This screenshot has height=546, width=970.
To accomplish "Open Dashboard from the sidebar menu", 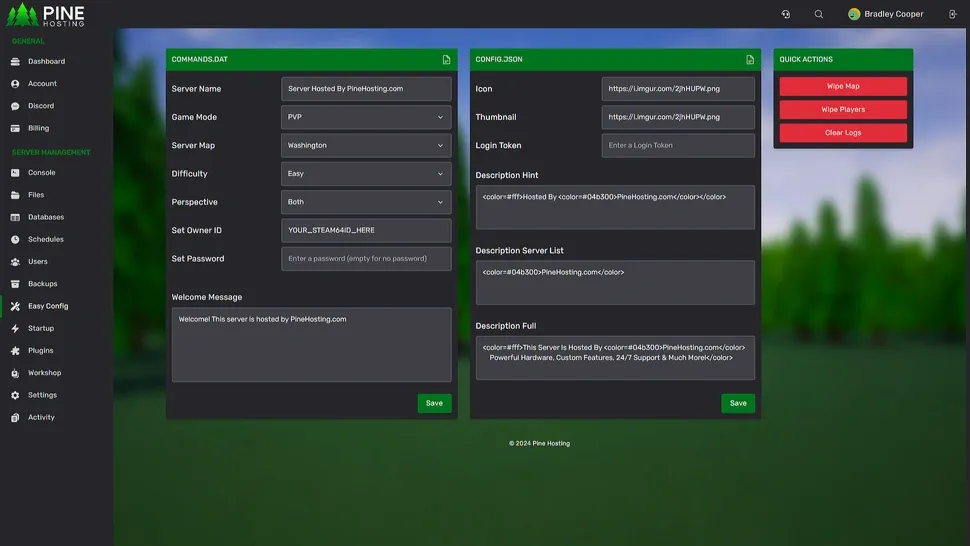I will click(46, 61).
